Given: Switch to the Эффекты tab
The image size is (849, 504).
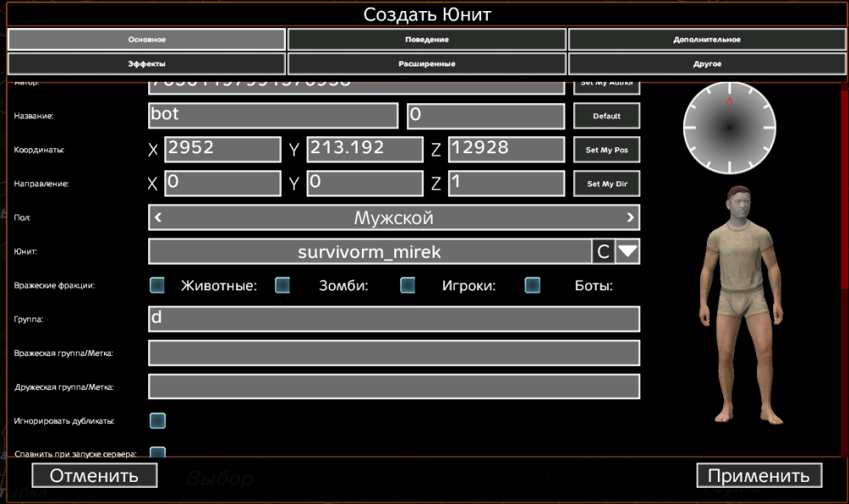Looking at the screenshot, I should click(x=146, y=64).
